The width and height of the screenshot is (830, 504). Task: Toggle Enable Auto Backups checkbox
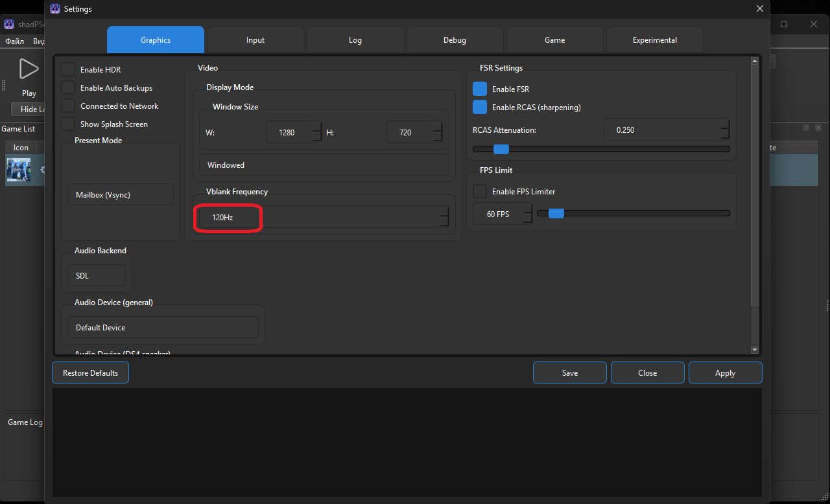pyautogui.click(x=68, y=87)
